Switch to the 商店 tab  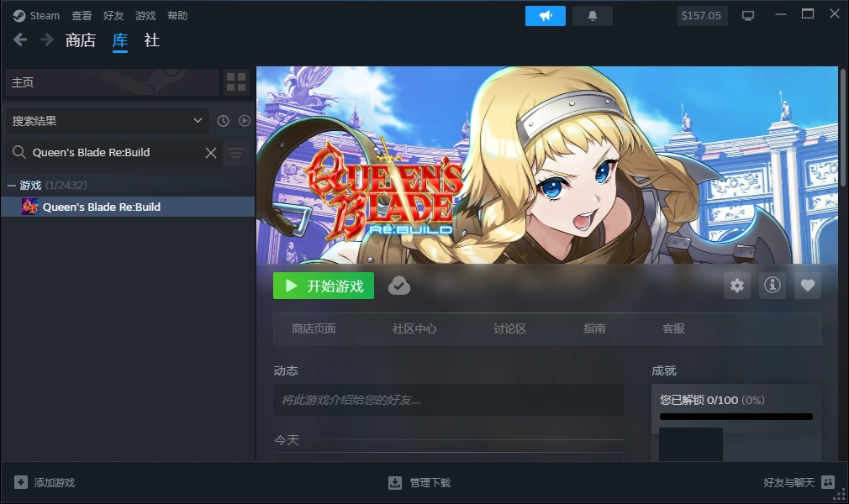(x=81, y=40)
